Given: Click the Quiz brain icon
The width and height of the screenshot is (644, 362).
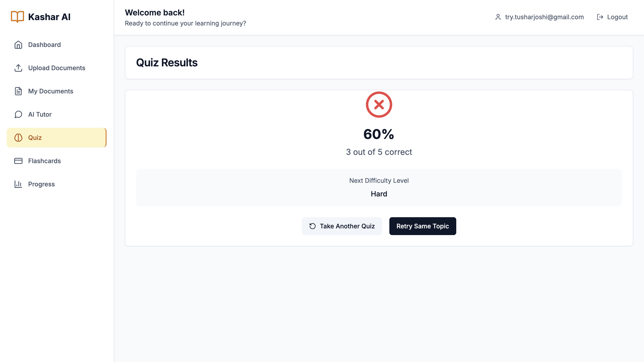Looking at the screenshot, I should coord(18,138).
